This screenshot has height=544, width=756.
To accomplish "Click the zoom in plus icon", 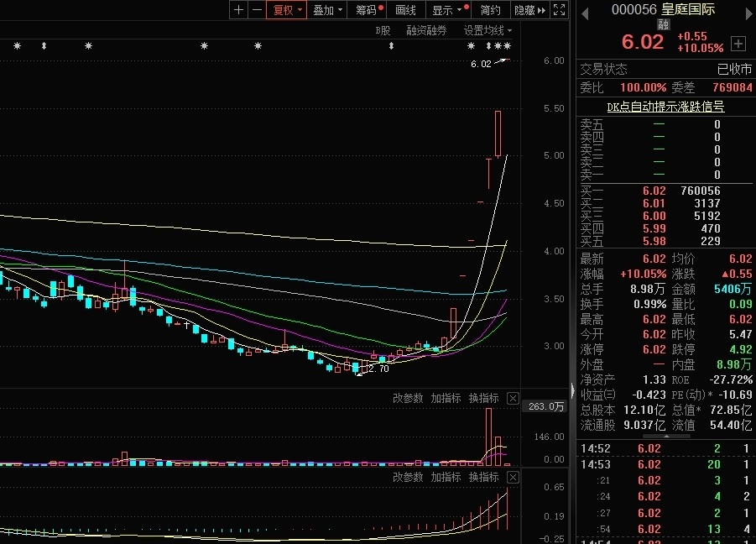I will [x=238, y=9].
